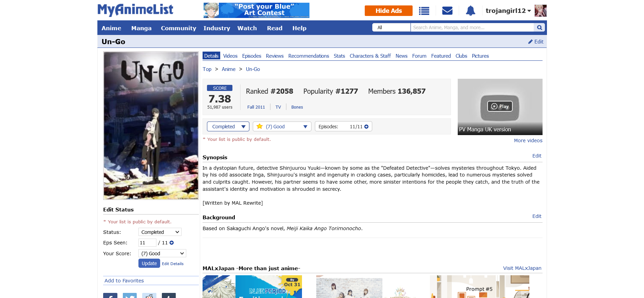Screen dimensions: 644x298
Task: Open the Manga menu
Action: coord(141,28)
